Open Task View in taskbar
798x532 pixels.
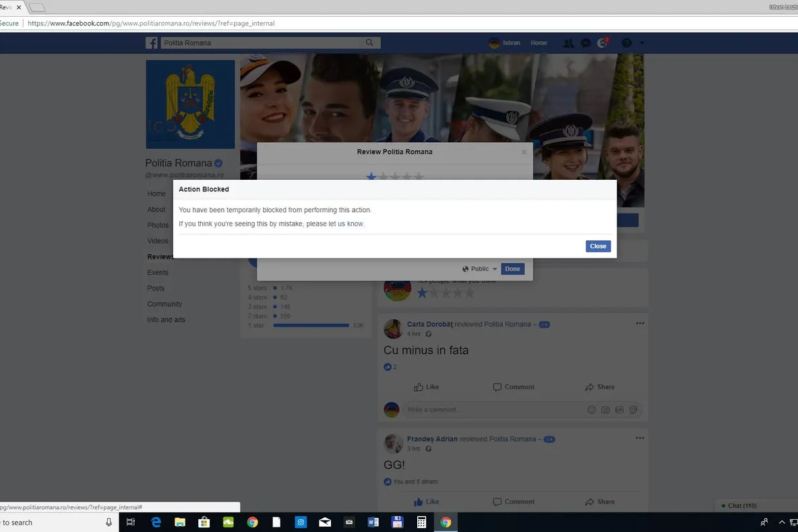pyautogui.click(x=131, y=523)
